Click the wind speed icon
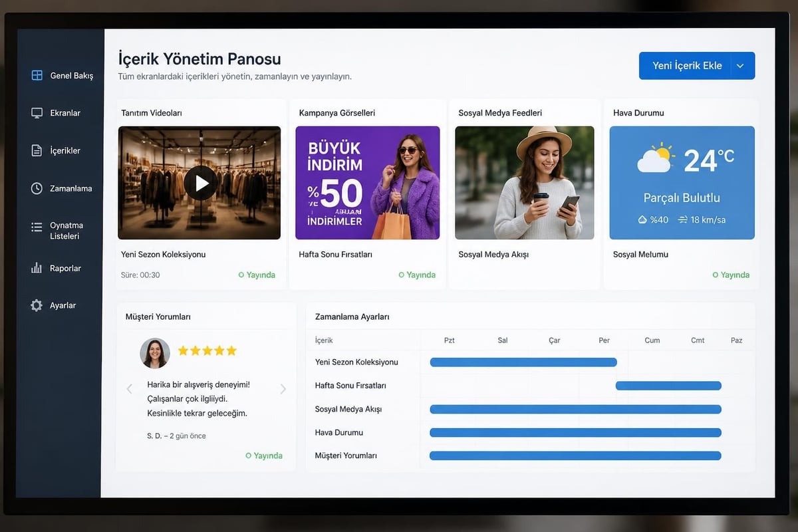Viewport: 798px width, 532px height. click(682, 219)
